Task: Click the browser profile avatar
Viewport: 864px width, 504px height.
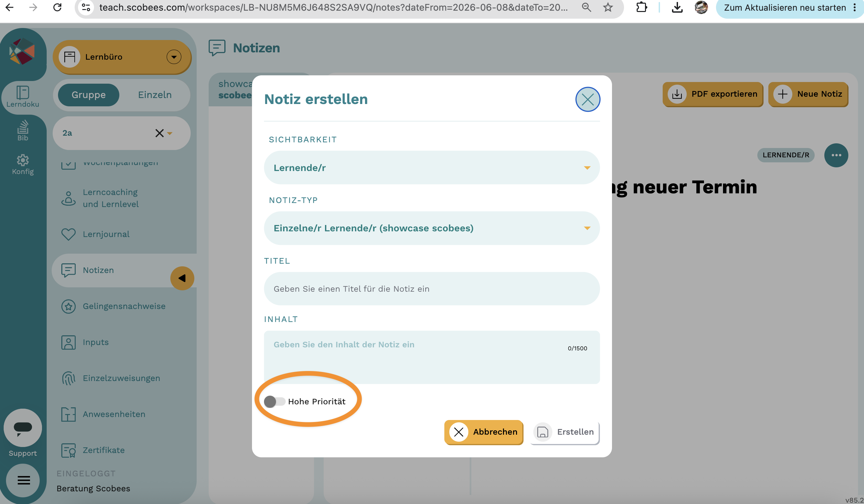Action: [x=701, y=7]
